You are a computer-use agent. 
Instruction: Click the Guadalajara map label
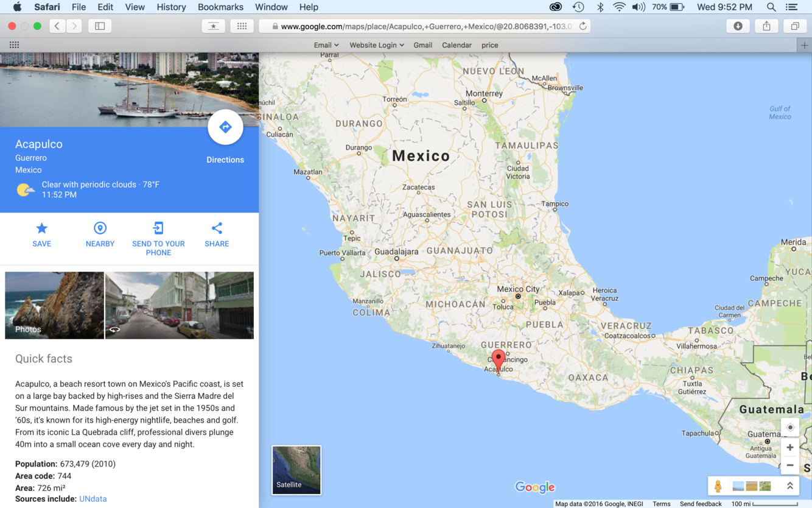pos(396,252)
